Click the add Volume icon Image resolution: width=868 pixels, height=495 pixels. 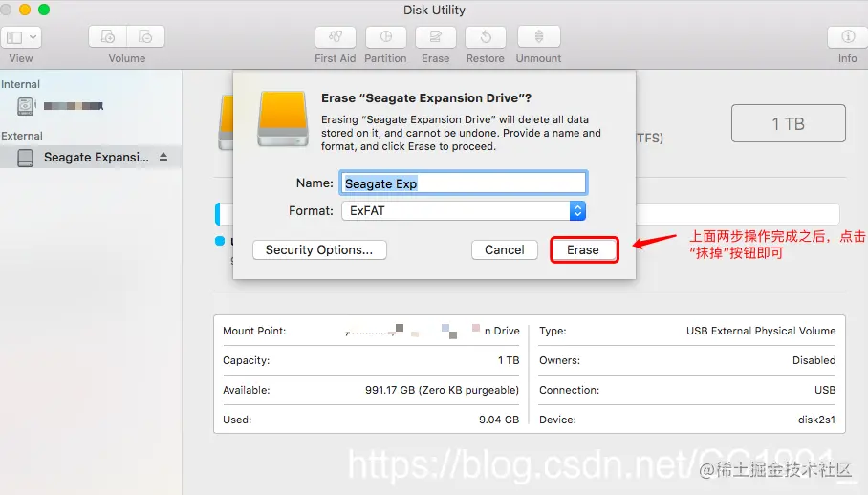(107, 37)
